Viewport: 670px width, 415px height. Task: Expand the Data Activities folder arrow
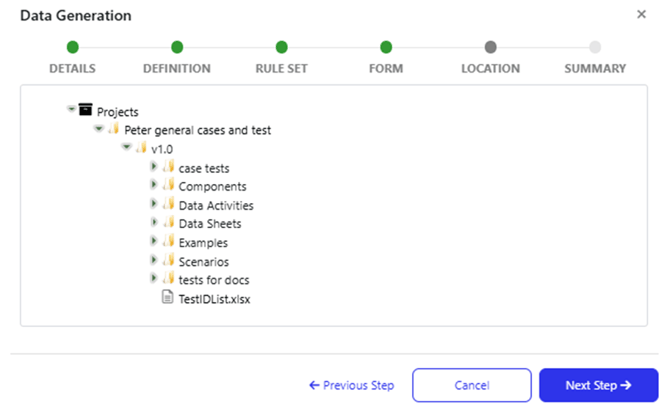[x=154, y=203]
